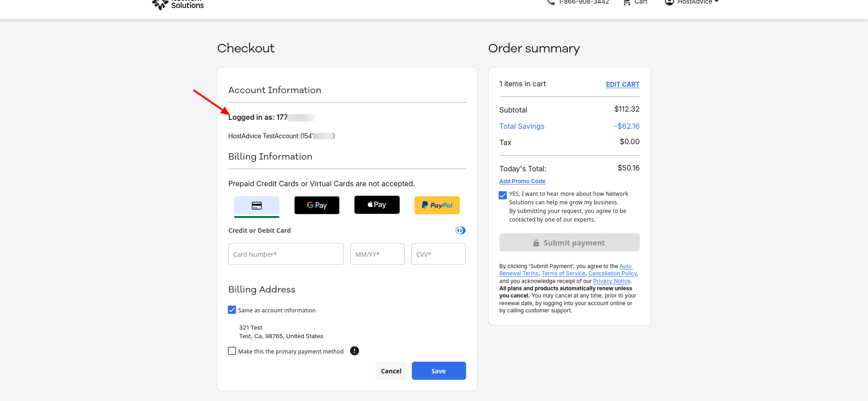Screen dimensions: 868x401
Task: Uncheck the YES, I want to hear more checkbox
Action: 503,195
